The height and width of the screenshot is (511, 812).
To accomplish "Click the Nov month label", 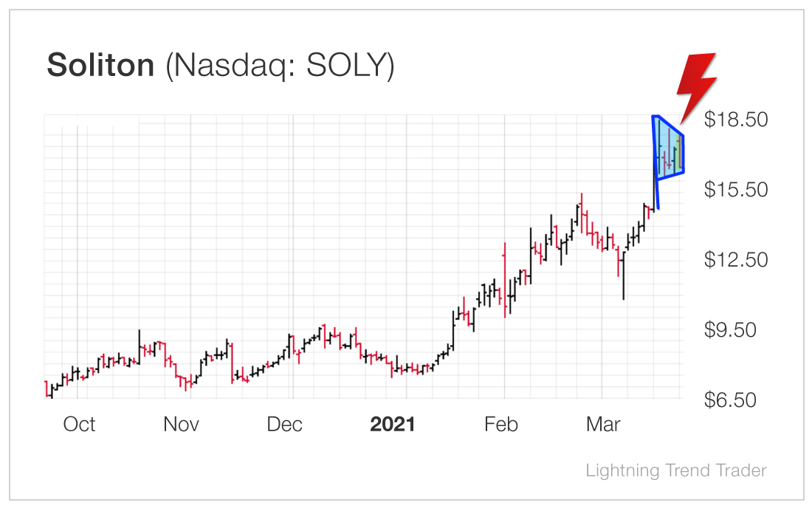I will coord(182,425).
